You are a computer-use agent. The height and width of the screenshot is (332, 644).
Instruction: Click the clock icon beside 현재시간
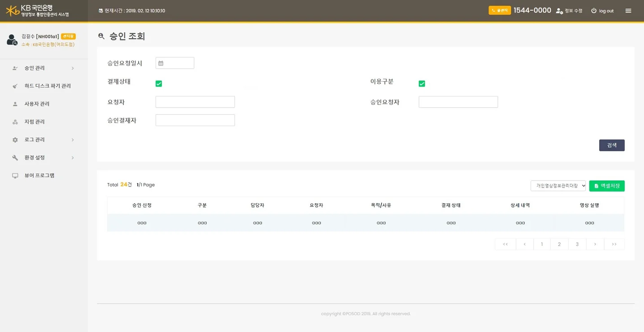[101, 11]
